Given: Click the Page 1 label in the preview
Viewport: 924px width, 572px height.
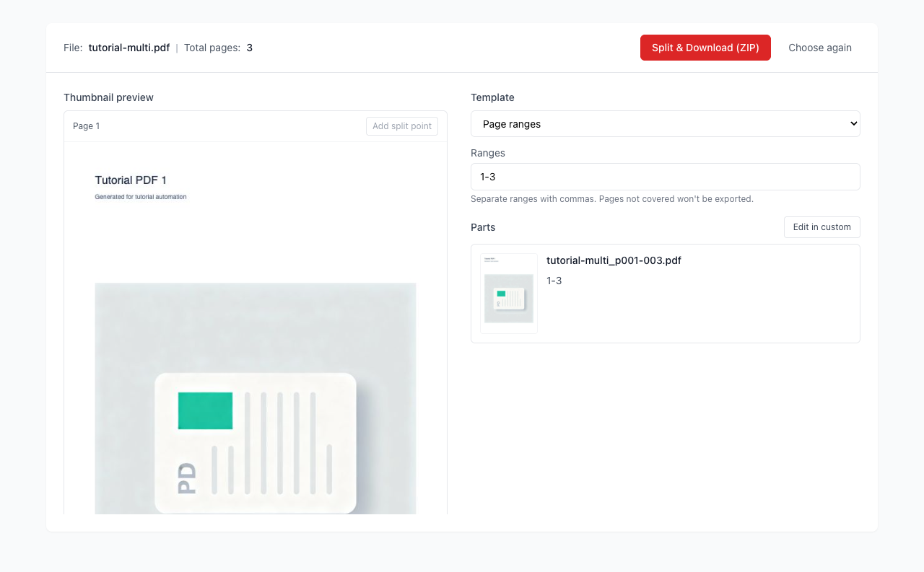Looking at the screenshot, I should 87,126.
